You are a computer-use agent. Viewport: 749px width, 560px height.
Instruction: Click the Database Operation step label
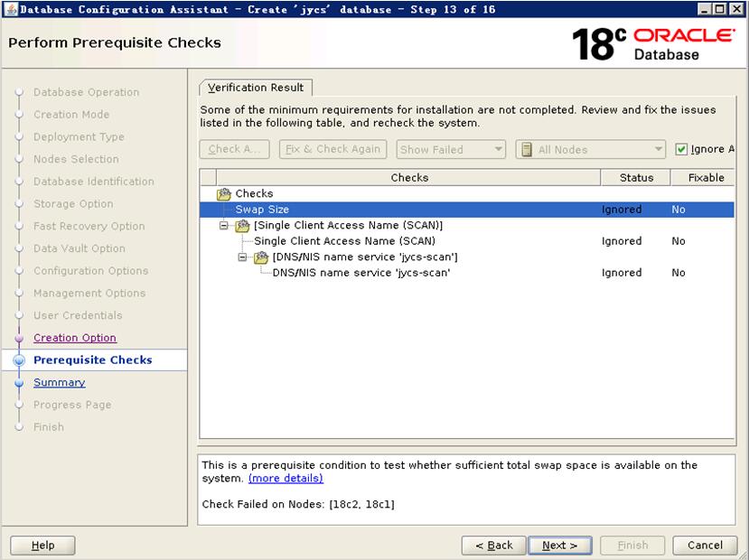point(87,92)
